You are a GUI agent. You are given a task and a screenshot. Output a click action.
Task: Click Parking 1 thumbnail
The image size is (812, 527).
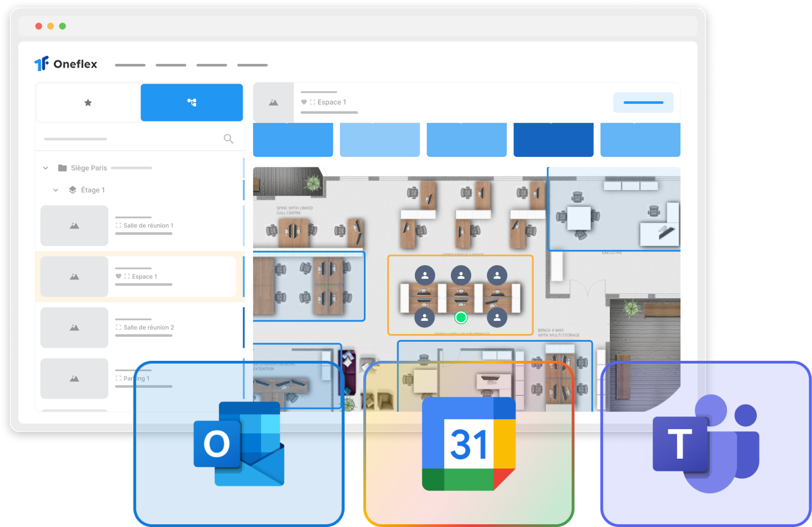74,378
